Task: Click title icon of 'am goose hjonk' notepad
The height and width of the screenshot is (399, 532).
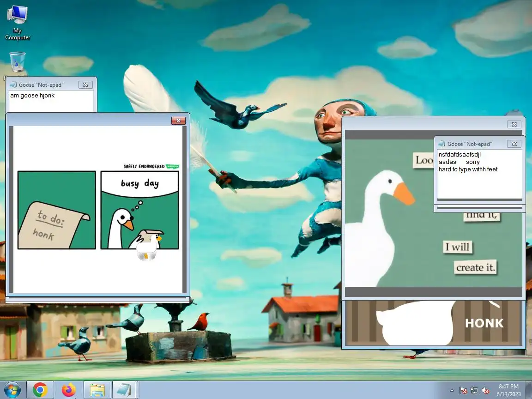Action: (13, 85)
